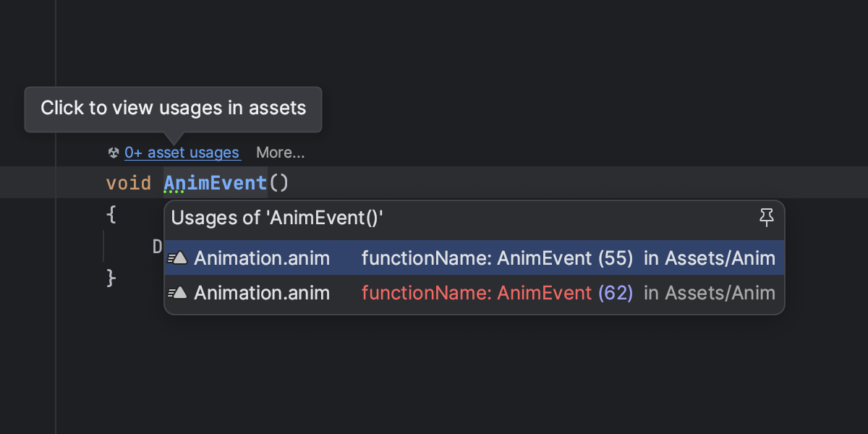The width and height of the screenshot is (868, 434).
Task: Click the animation file icon in first usage row
Action: tap(178, 258)
